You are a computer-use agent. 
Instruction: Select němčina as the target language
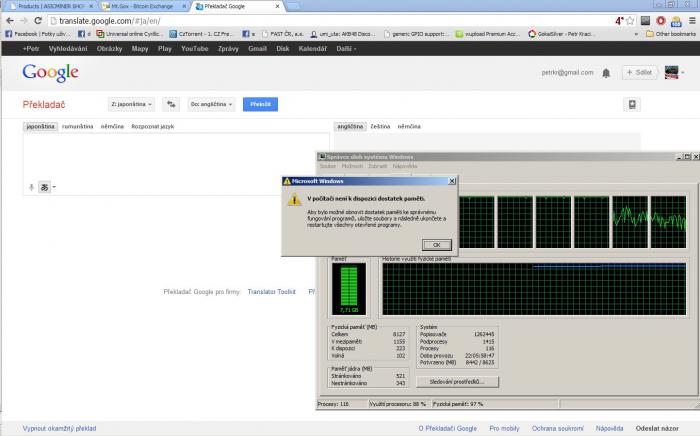(409, 126)
